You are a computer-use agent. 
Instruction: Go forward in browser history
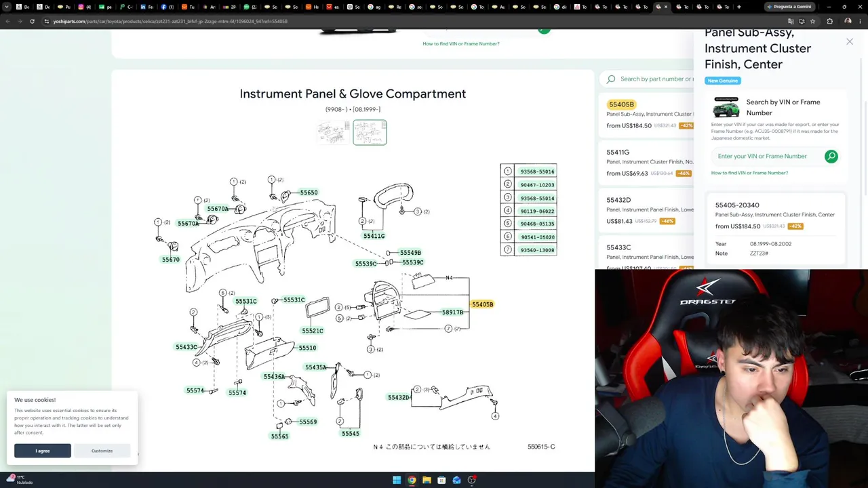(x=20, y=21)
